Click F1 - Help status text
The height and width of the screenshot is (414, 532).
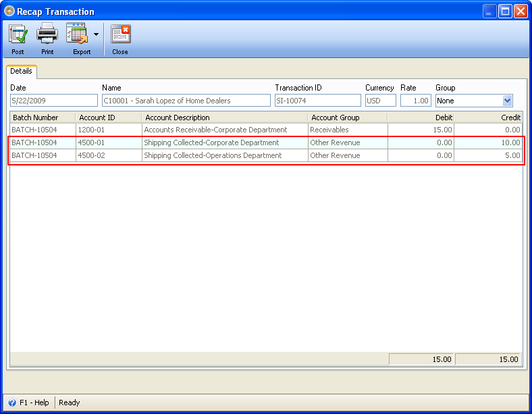pos(34,403)
